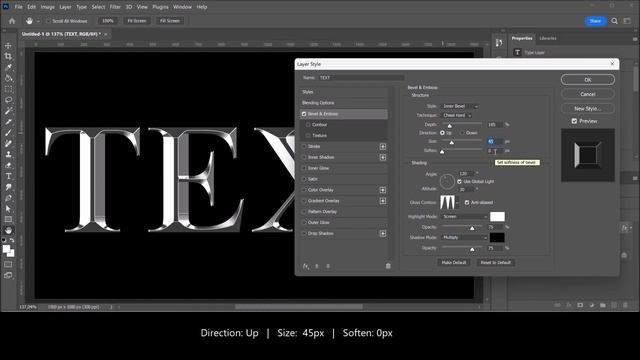
Task: Click the Depth slider handle
Action: coord(449,126)
